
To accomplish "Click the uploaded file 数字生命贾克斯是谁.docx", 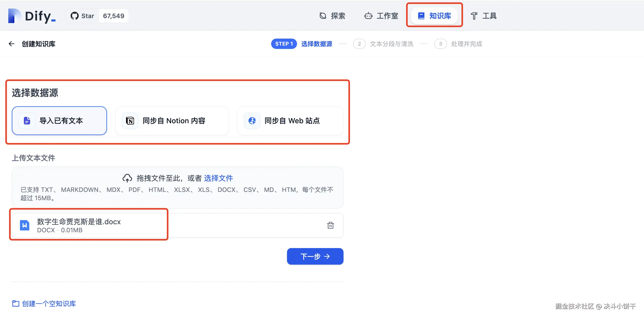I will click(x=79, y=222).
